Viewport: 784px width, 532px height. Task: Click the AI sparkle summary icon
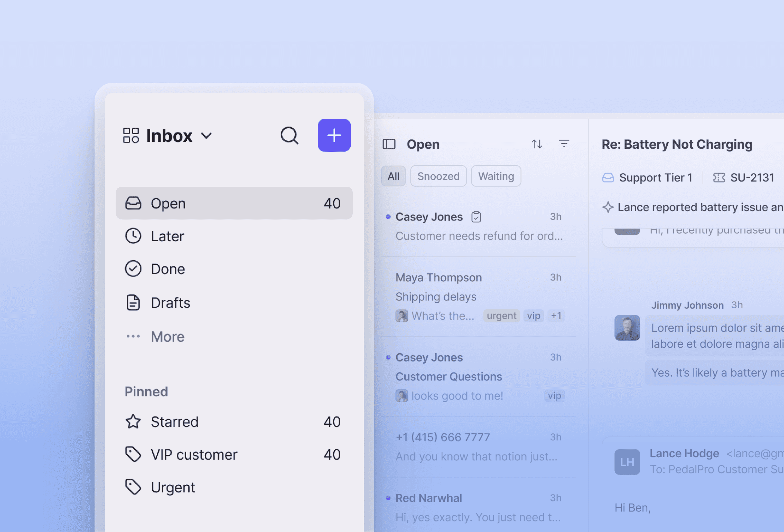(x=608, y=207)
